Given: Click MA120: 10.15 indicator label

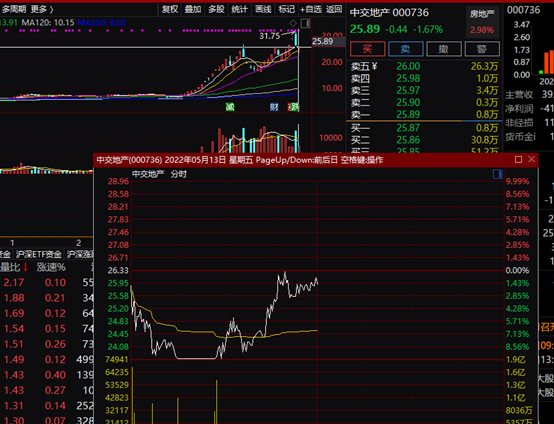Looking at the screenshot, I should pyautogui.click(x=48, y=23).
